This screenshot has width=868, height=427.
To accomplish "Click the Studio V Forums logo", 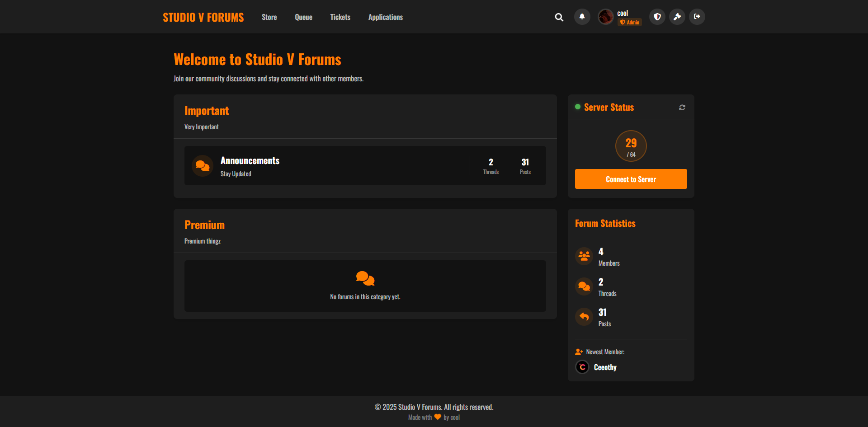I will 203,17.
